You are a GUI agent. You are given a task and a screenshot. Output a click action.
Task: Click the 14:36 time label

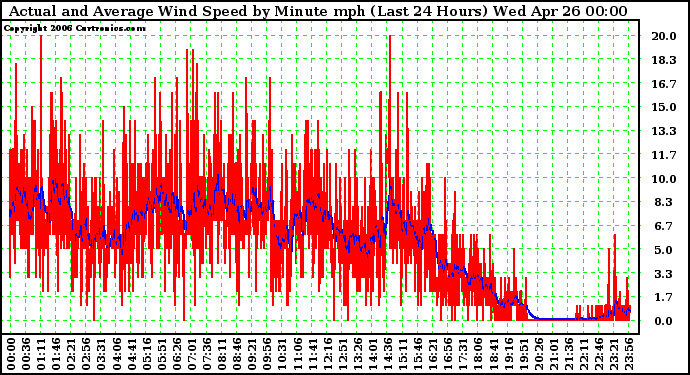[387, 354]
